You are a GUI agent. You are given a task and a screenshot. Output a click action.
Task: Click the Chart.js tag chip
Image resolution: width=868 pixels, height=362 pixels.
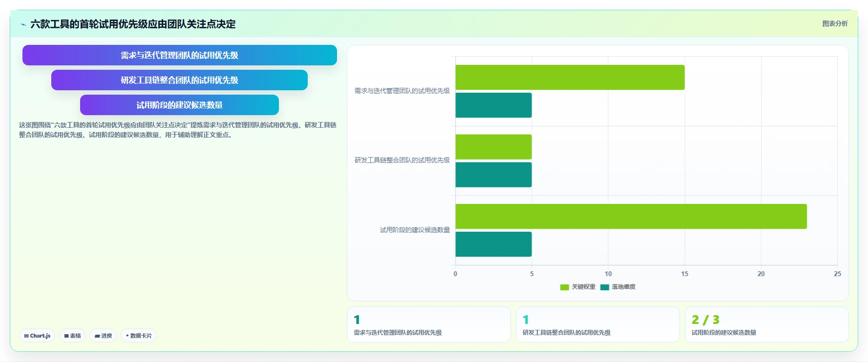point(37,336)
